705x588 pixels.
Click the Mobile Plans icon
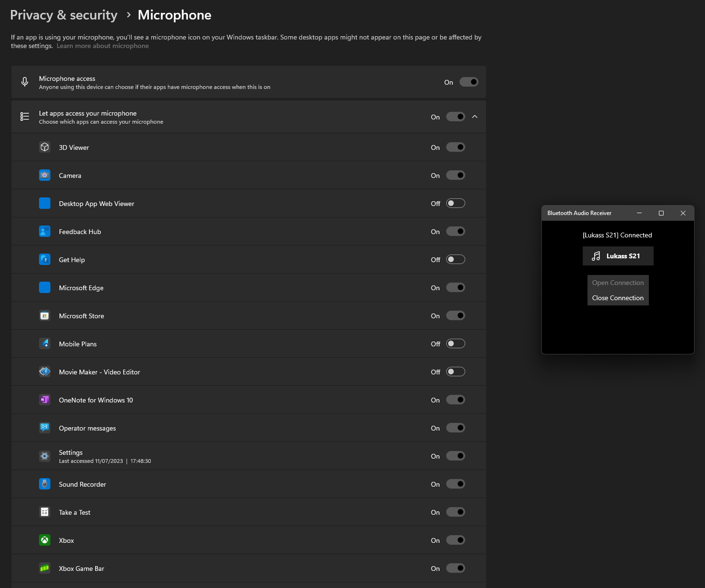click(x=45, y=343)
